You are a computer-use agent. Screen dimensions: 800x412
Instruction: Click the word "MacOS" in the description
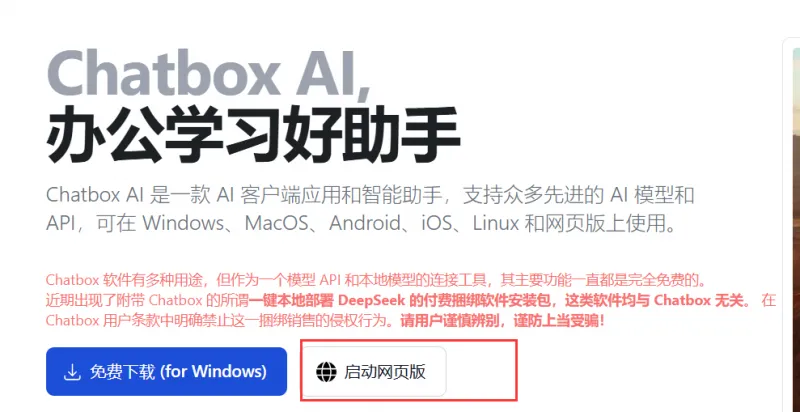click(x=278, y=223)
